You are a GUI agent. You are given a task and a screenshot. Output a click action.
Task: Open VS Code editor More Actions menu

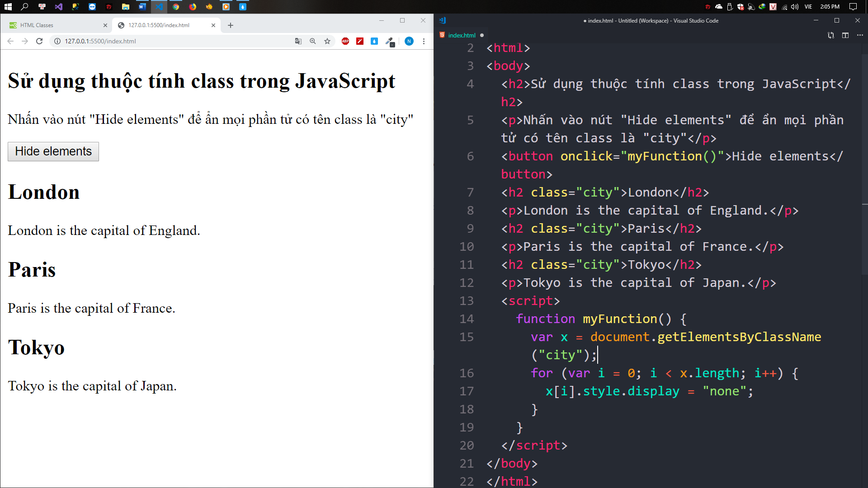click(x=860, y=35)
